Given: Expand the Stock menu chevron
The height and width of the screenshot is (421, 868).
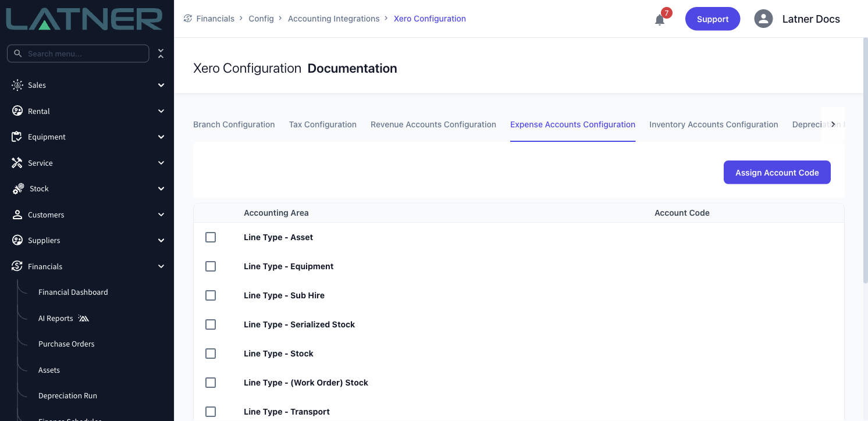Looking at the screenshot, I should [161, 188].
